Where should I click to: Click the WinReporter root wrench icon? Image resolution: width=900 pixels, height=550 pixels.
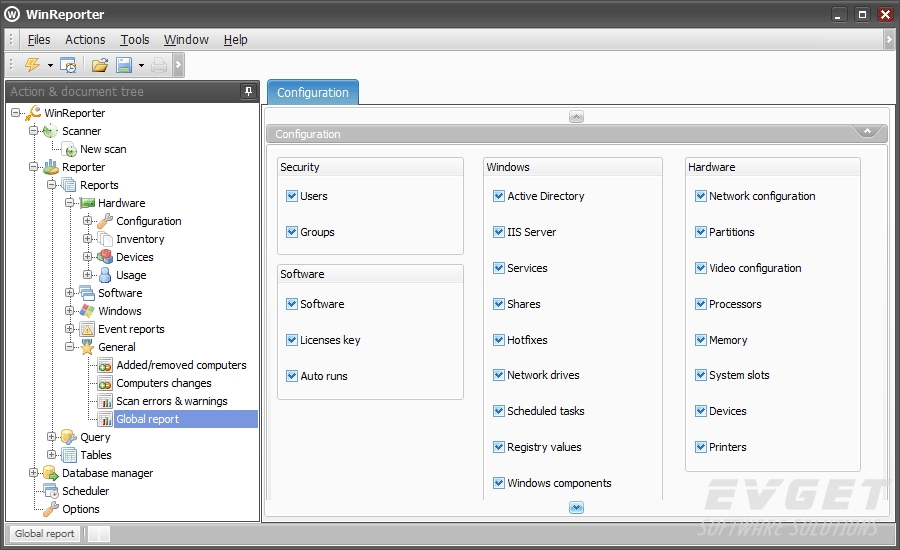(x=33, y=113)
